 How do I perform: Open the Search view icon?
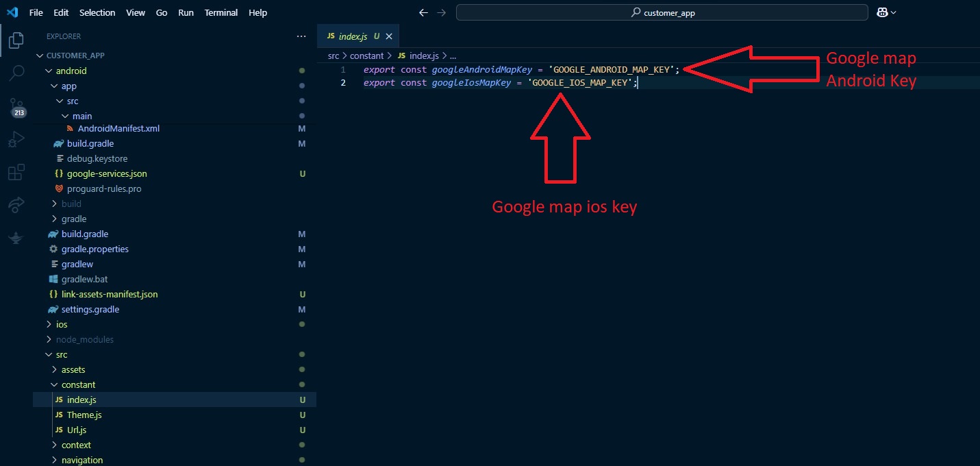16,73
